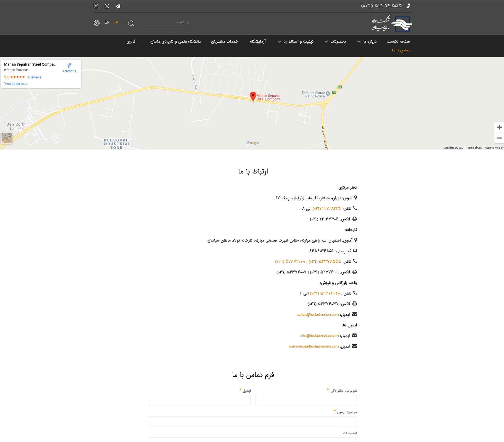The height and width of the screenshot is (442, 504).
Task: Call the header number ۵۲۳۷۳۵۵۵
Action: tap(381, 6)
